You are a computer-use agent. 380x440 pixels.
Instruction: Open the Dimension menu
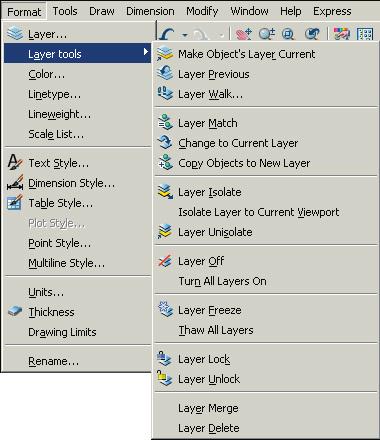click(150, 11)
